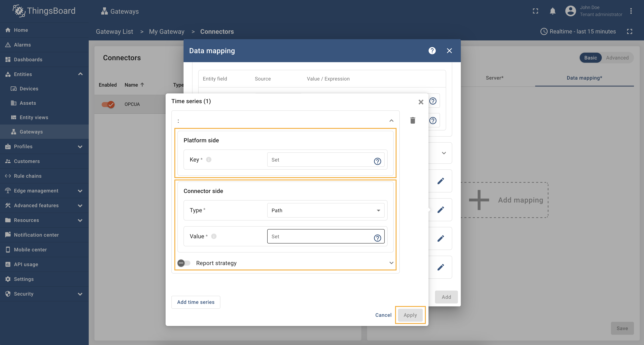Image resolution: width=644 pixels, height=345 pixels.
Task: Delete the time series entry with trash icon
Action: point(413,120)
